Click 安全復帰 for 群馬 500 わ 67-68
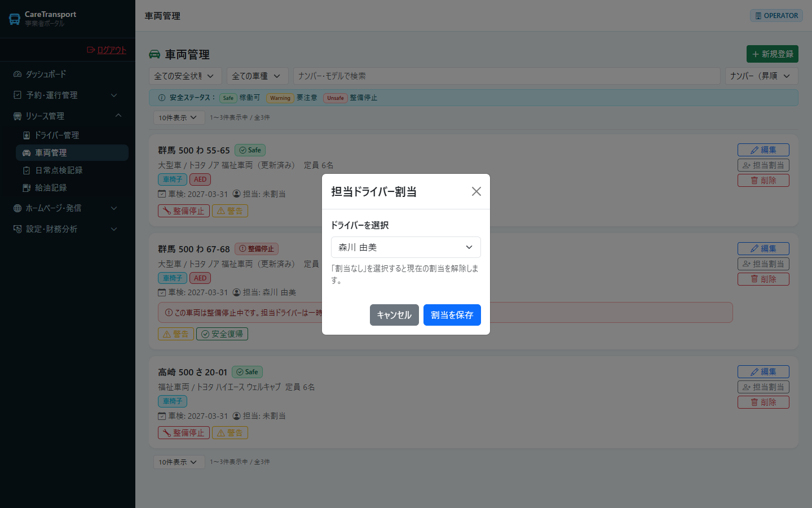 pos(222,334)
